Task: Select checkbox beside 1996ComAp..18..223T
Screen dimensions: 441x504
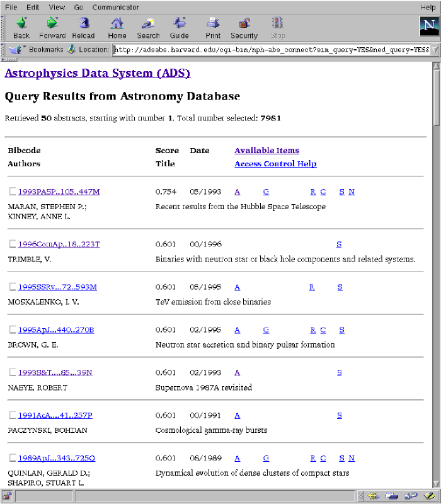Action: pyautogui.click(x=12, y=244)
